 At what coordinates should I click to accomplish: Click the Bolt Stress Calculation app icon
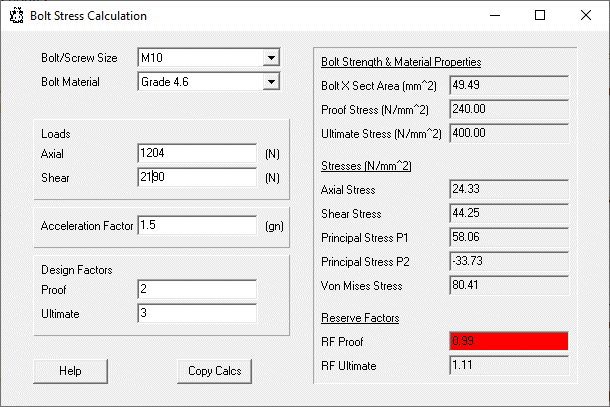click(x=16, y=16)
